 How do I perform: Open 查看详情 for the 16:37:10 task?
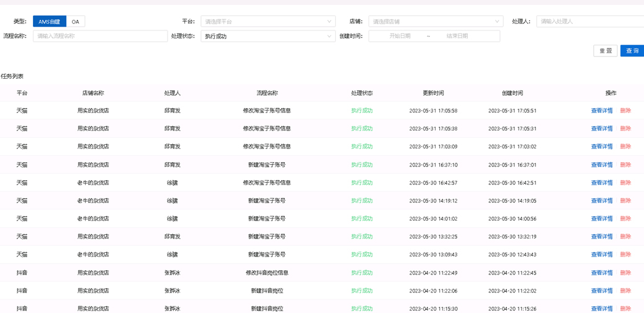(601, 165)
